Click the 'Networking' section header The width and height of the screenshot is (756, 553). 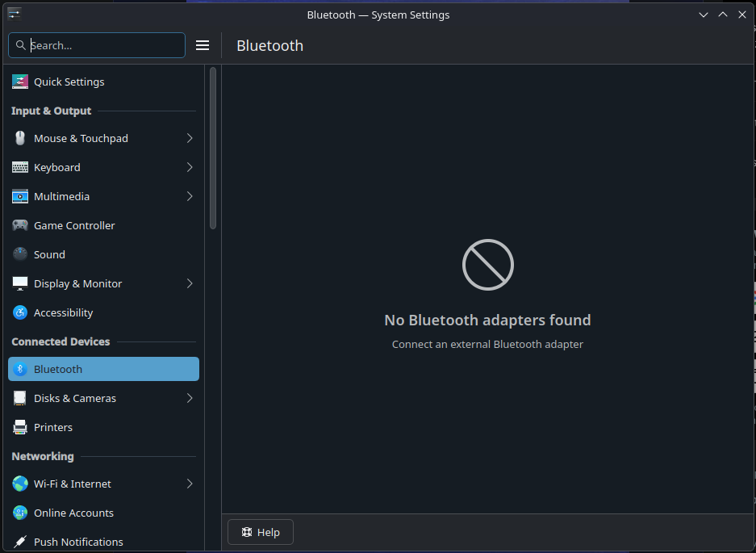[x=43, y=456]
